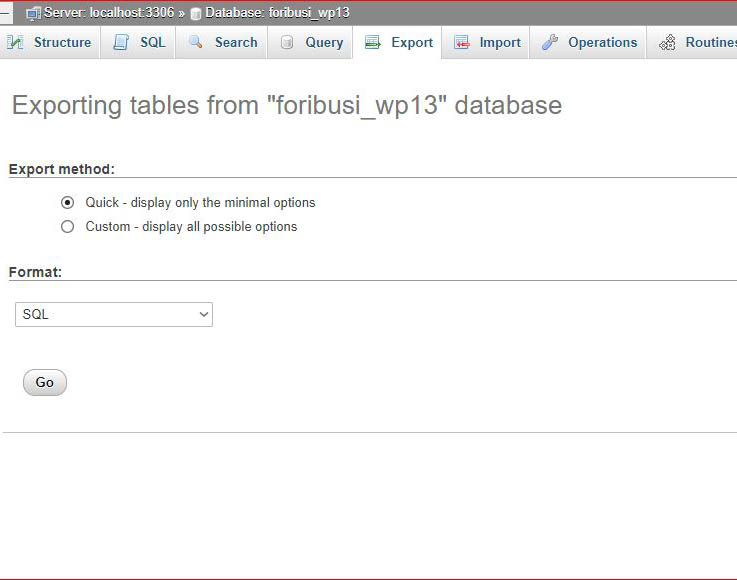Click the server icon in breadcrumb

click(x=33, y=14)
